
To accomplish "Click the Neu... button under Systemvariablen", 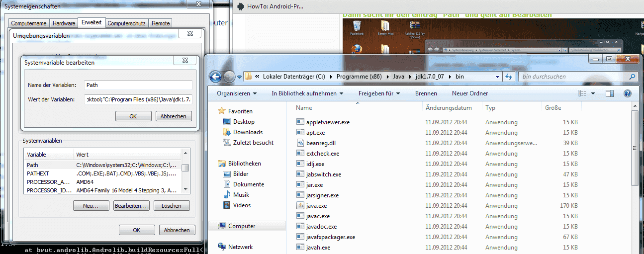I will (91, 206).
